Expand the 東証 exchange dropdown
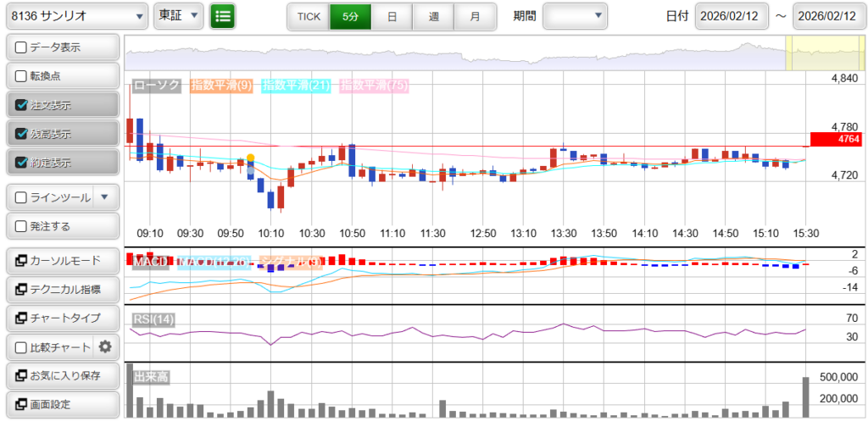The width and height of the screenshot is (868, 421). (x=179, y=16)
